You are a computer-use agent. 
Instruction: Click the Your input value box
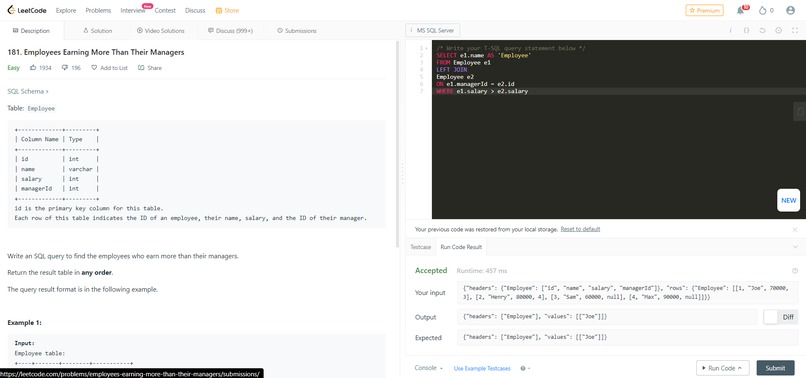(627, 293)
